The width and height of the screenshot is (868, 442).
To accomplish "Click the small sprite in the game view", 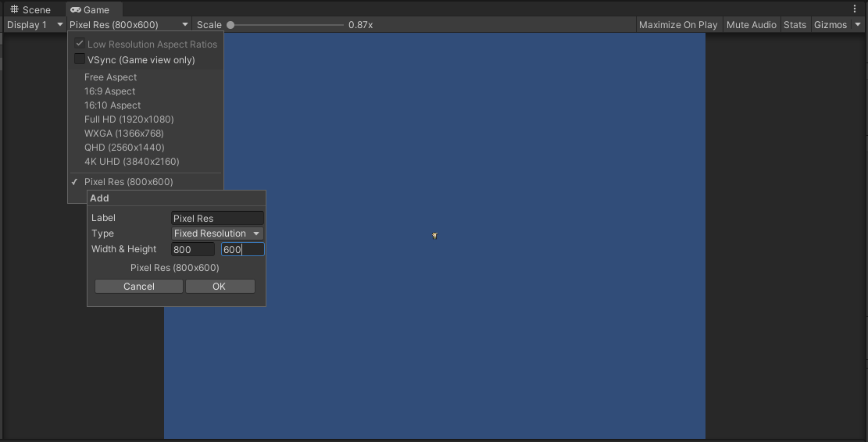I will pyautogui.click(x=434, y=235).
